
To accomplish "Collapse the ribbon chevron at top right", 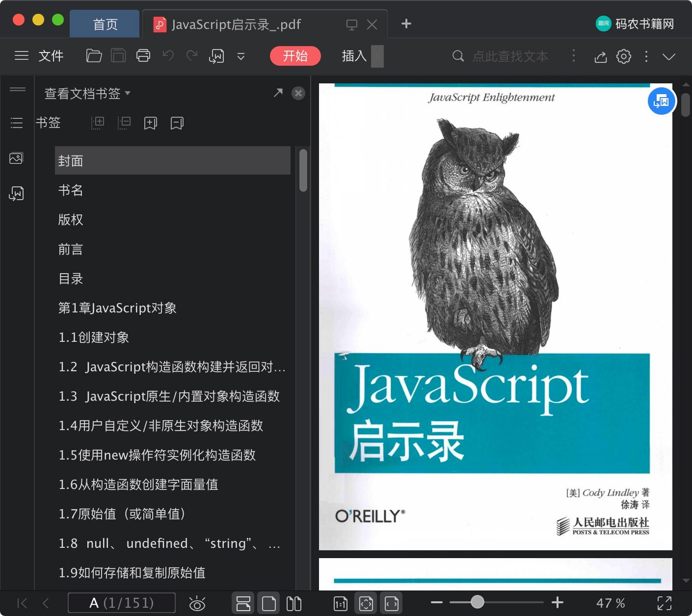I will pos(669,56).
